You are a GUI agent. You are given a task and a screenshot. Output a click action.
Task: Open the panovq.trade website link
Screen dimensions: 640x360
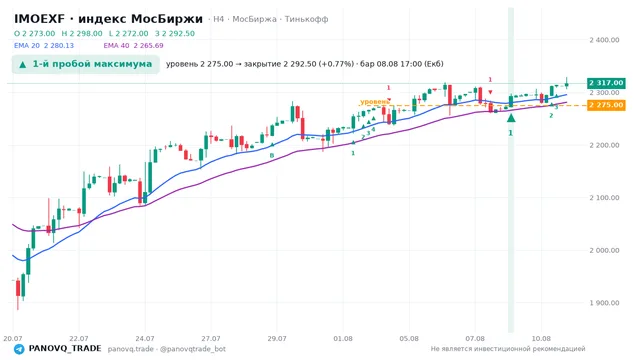(131, 349)
